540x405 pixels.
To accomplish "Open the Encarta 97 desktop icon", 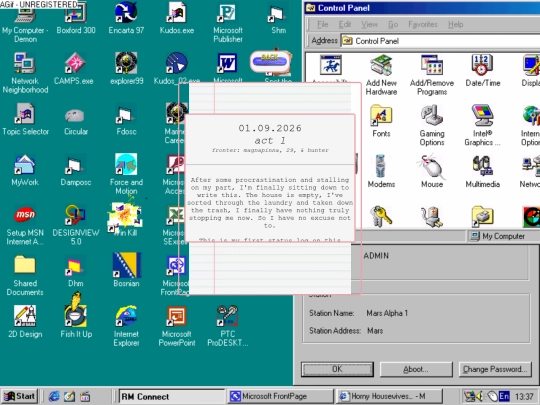I will 126,17.
